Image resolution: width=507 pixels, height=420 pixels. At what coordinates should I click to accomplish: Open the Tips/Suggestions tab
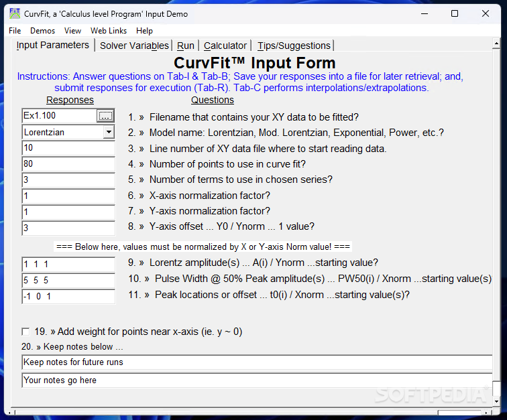coord(294,46)
